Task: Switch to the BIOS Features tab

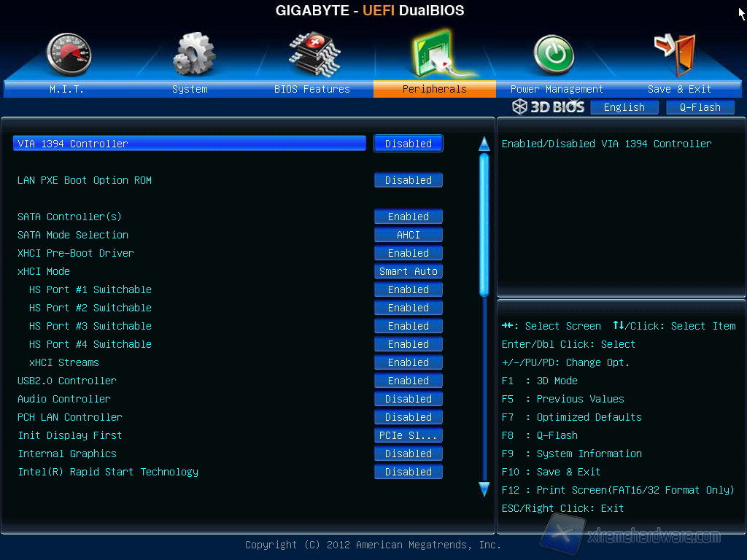Action: click(x=312, y=89)
